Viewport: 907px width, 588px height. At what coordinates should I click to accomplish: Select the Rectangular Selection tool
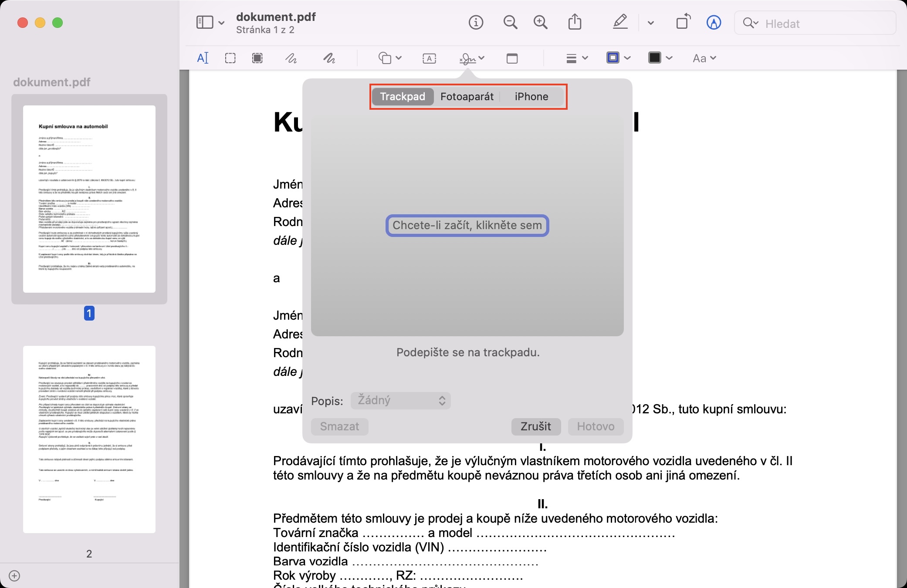pos(230,58)
